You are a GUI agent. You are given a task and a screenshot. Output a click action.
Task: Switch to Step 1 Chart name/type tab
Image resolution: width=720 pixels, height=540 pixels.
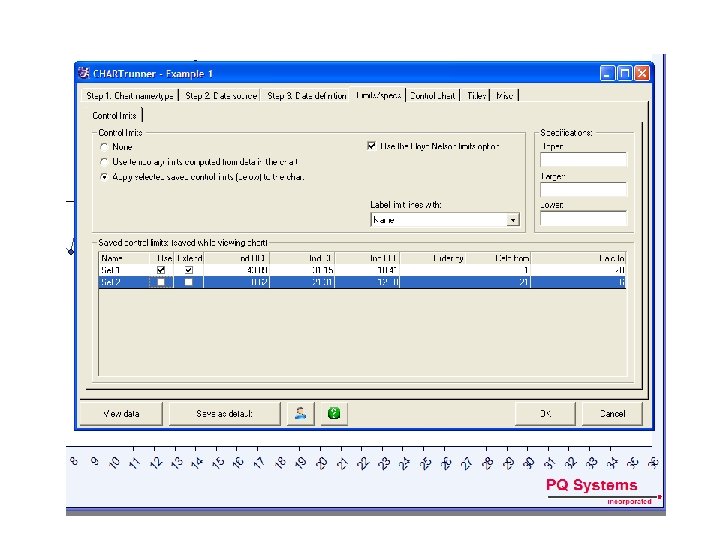[x=129, y=96]
